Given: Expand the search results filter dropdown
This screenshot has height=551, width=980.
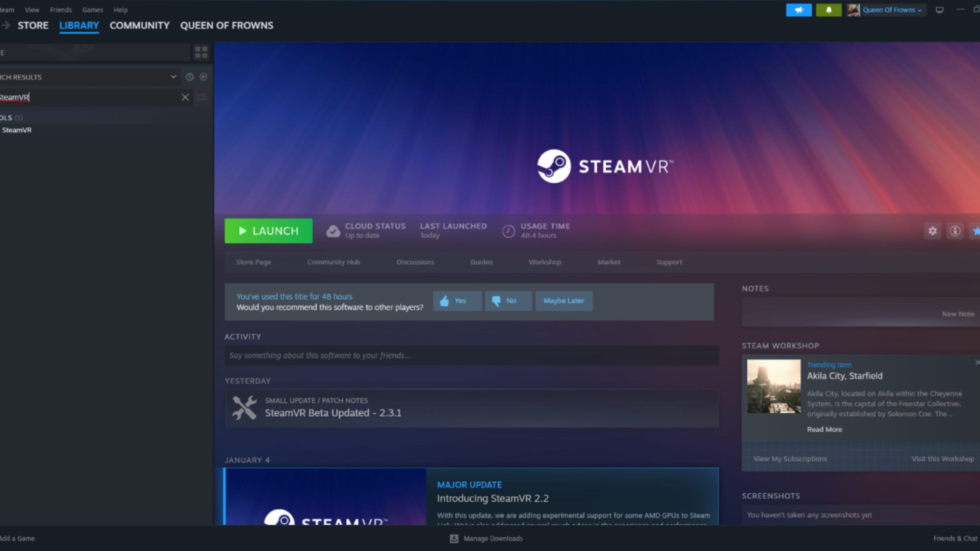Looking at the screenshot, I should point(173,77).
